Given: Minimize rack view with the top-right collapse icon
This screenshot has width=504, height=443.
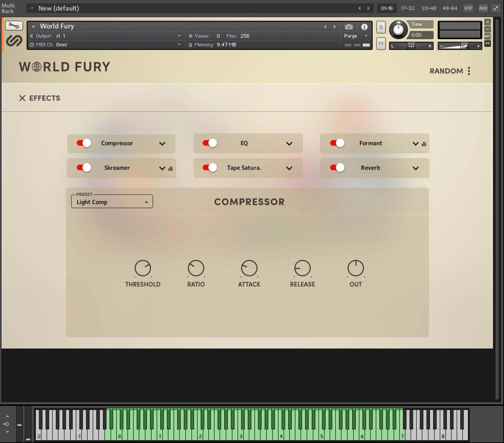Looking at the screenshot, I should (496, 8).
